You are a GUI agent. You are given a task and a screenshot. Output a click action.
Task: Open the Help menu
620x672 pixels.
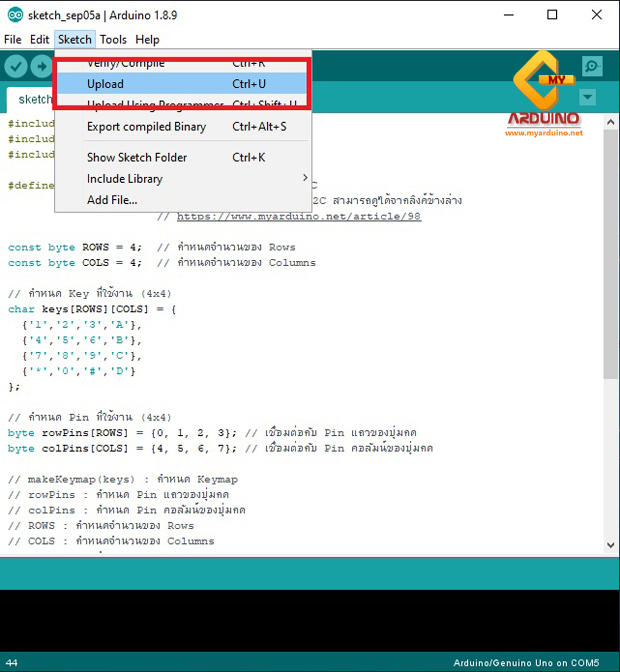pos(147,40)
